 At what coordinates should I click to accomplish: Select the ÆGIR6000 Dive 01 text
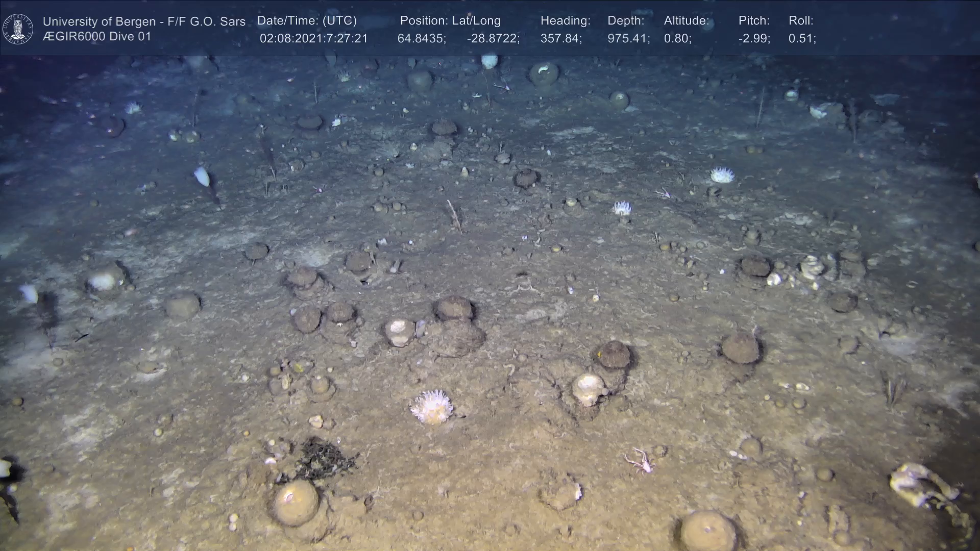[x=97, y=37]
